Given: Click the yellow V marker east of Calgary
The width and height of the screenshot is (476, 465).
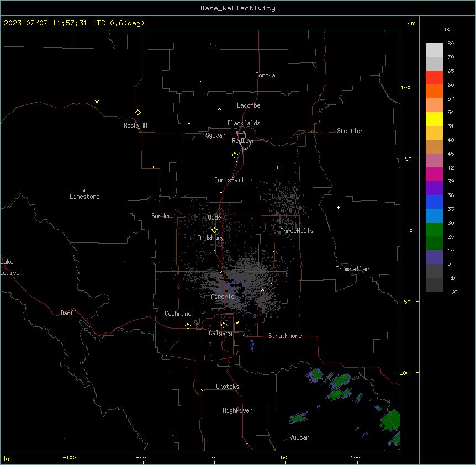Looking at the screenshot, I should (237, 323).
